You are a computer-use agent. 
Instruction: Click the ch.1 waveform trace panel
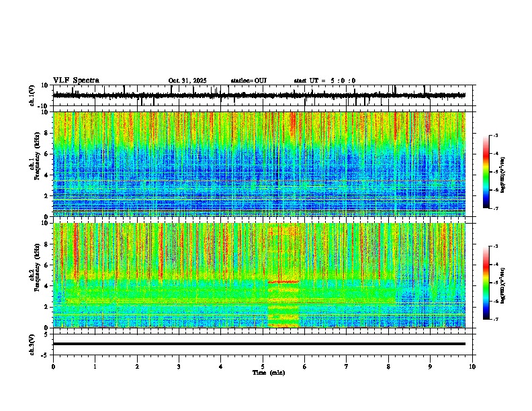point(264,95)
